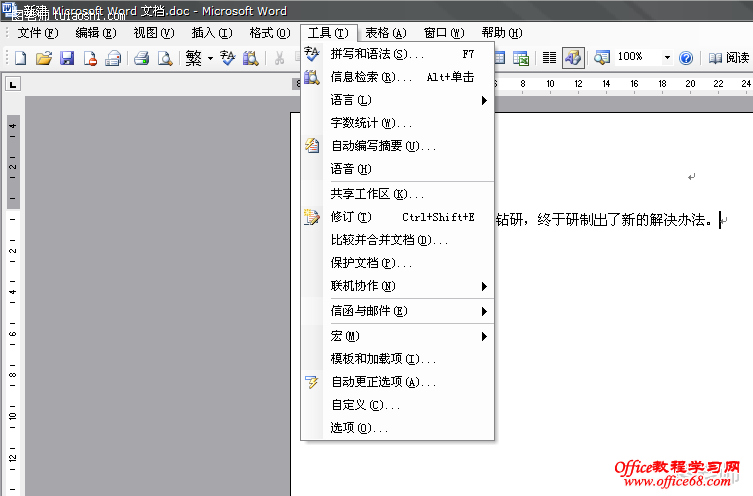753x496 pixels.
Task: Click the Open folder icon
Action: (x=44, y=59)
